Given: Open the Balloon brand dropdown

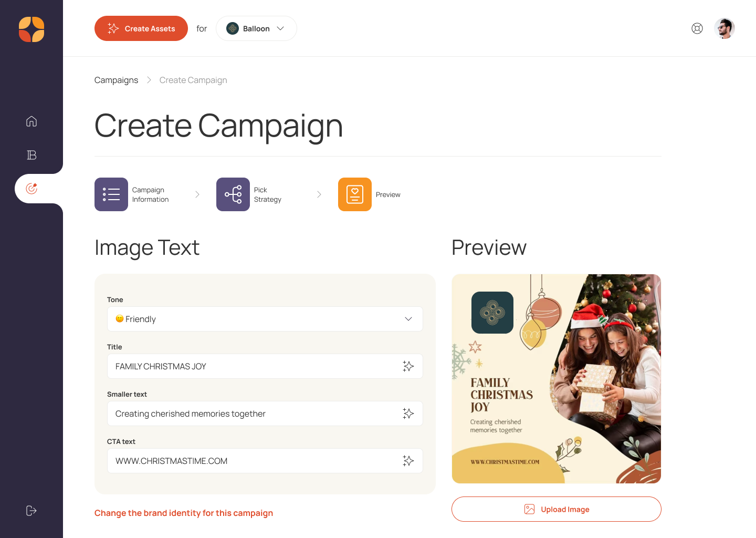Looking at the screenshot, I should pyautogui.click(x=256, y=28).
